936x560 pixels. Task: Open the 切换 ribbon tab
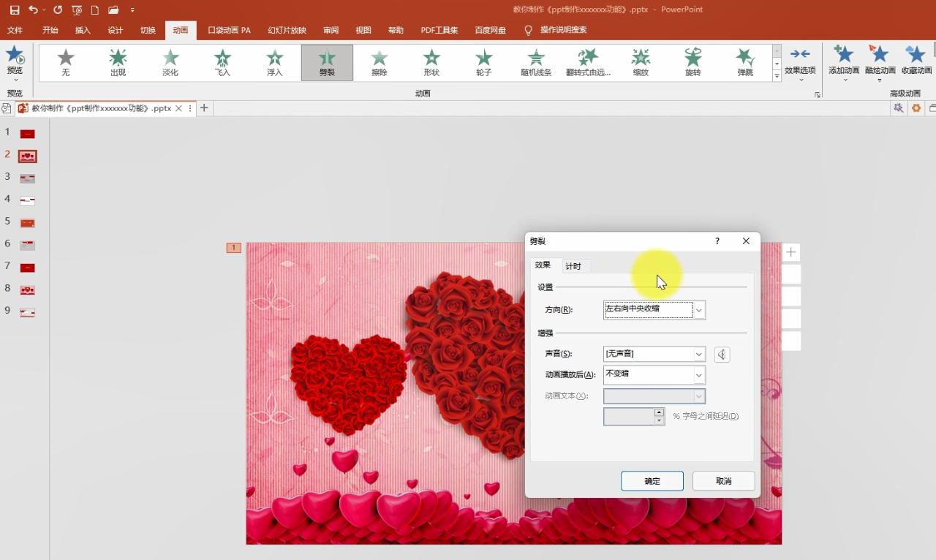[x=146, y=30]
